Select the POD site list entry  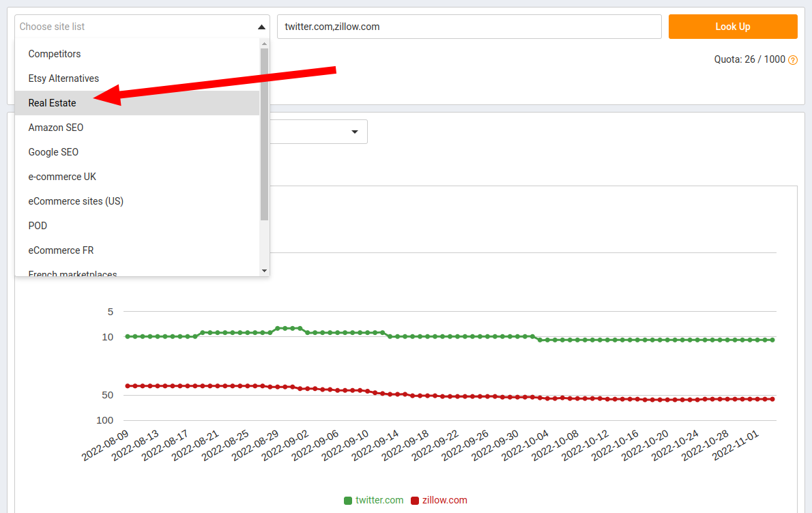38,225
